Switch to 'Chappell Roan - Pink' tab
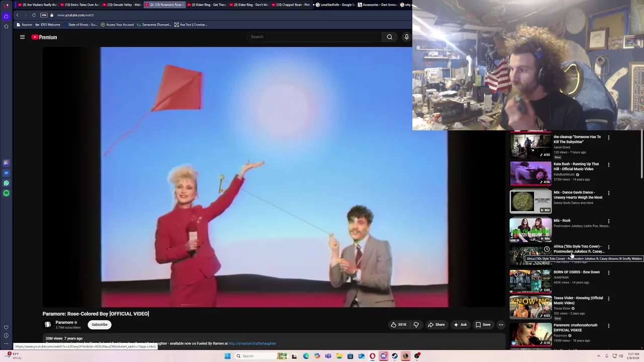The image size is (644, 362). [x=291, y=5]
